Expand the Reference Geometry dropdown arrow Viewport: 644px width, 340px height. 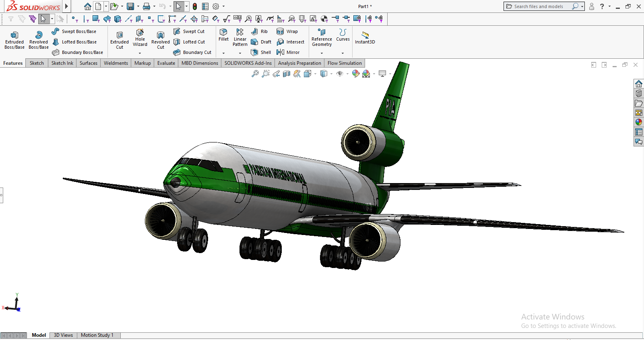[x=322, y=53]
